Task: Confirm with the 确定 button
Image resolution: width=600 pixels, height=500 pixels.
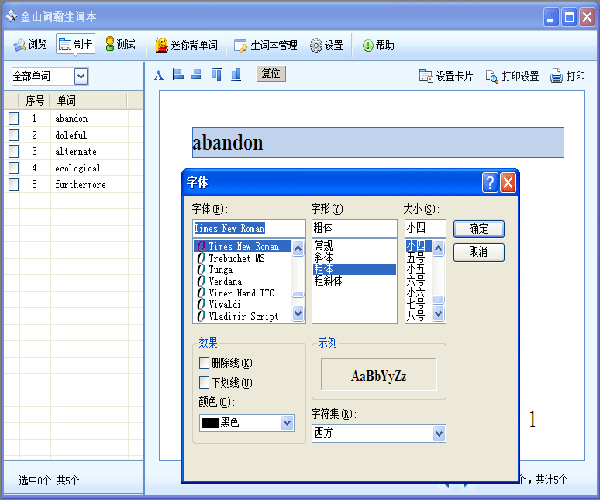Action: pos(479,229)
